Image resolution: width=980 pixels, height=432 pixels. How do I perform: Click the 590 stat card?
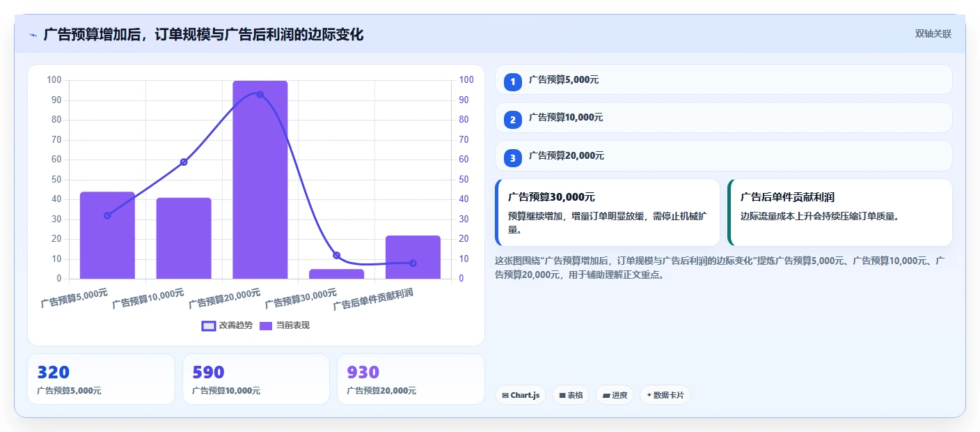coord(256,379)
